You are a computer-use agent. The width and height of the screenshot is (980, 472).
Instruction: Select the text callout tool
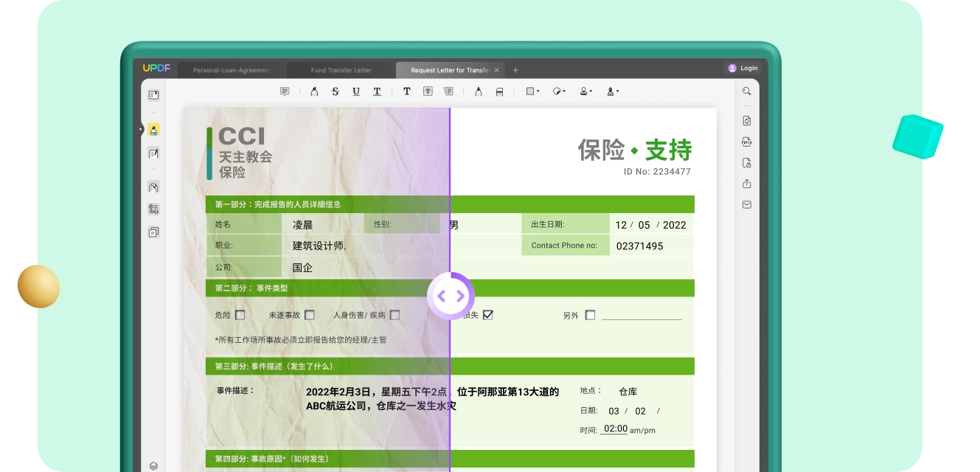tap(448, 91)
